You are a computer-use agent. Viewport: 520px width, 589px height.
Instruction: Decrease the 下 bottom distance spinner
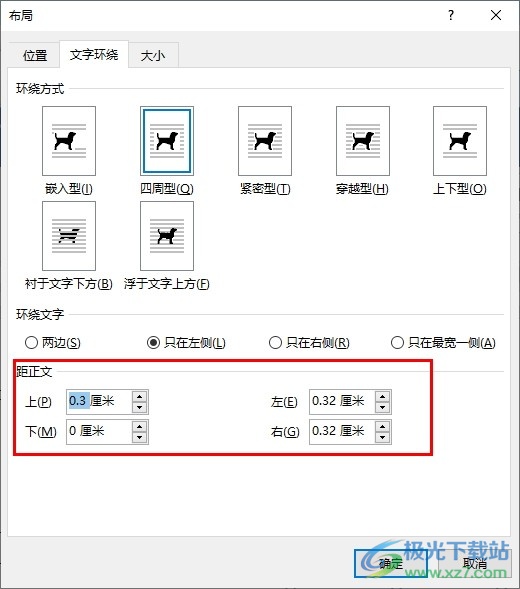click(140, 437)
